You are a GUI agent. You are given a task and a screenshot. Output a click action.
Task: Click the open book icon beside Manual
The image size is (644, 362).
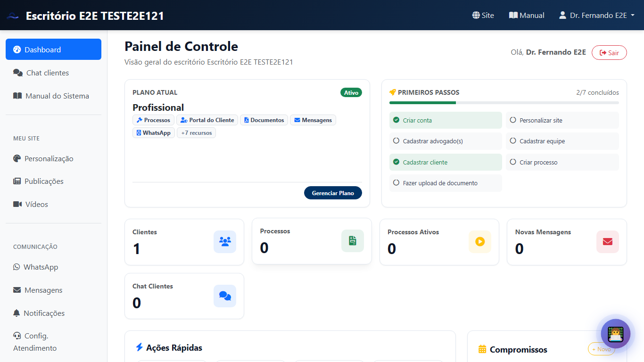(x=513, y=15)
